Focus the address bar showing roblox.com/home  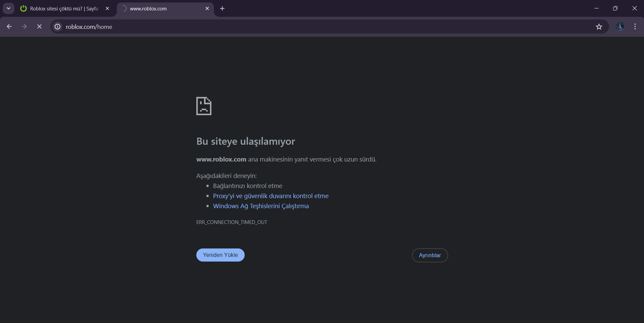329,27
